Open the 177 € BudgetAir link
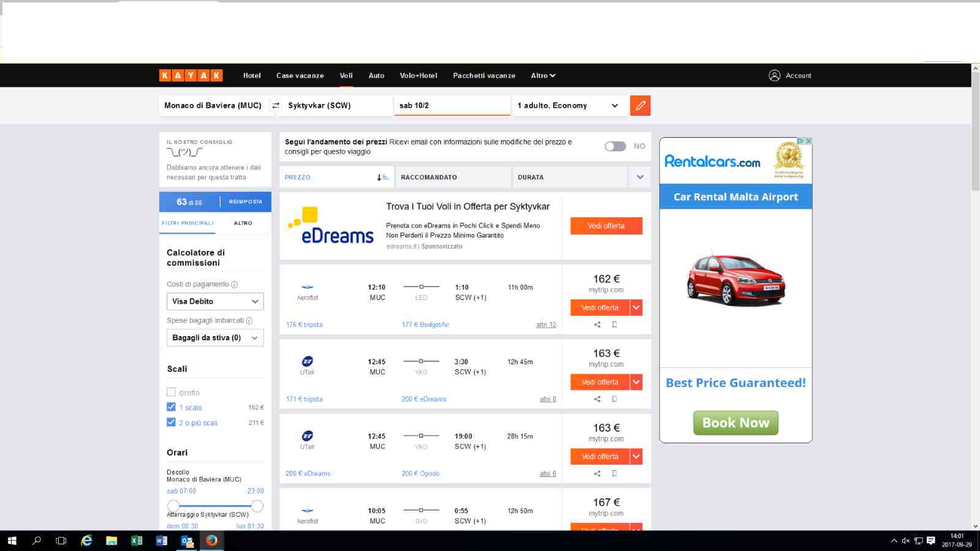The width and height of the screenshot is (980, 551). [x=425, y=324]
